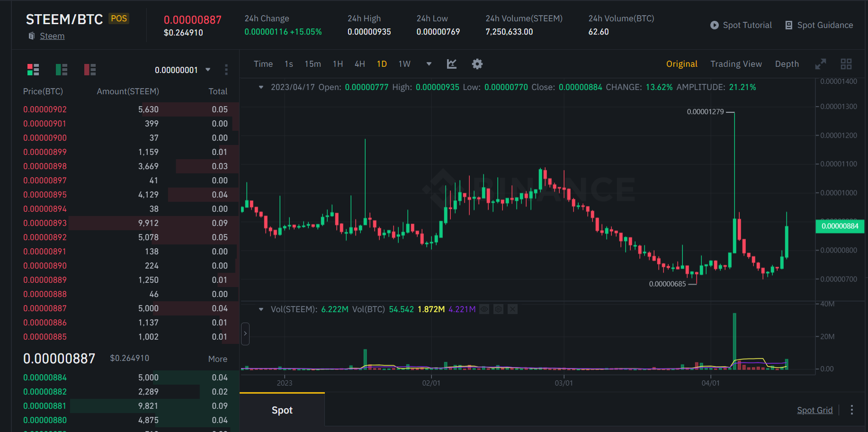Select sell order at 0.00000895

pos(125,195)
